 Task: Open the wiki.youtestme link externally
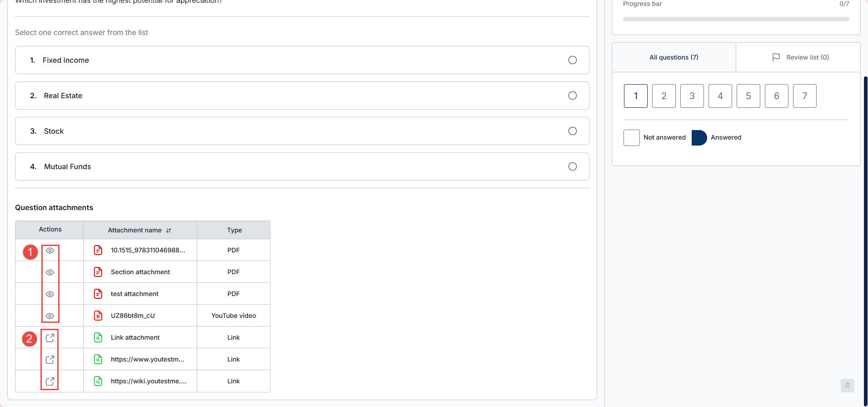click(50, 382)
